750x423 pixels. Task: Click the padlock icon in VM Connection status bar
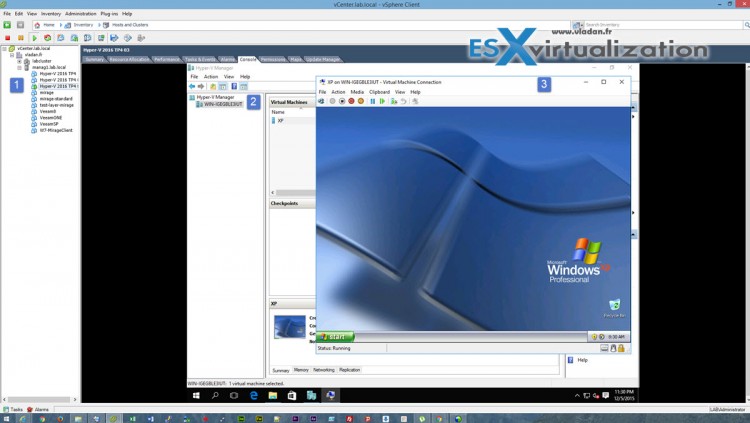pos(621,348)
